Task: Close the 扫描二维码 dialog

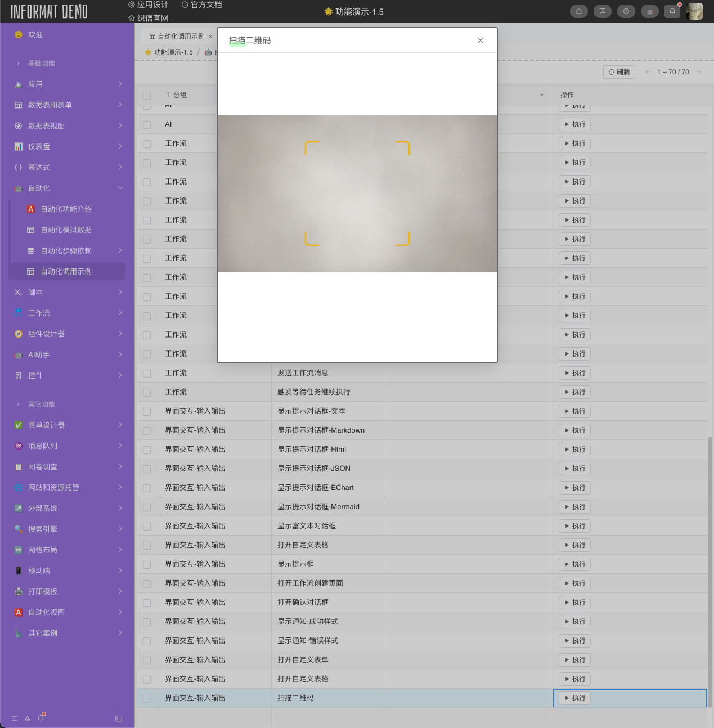Action: 480,41
